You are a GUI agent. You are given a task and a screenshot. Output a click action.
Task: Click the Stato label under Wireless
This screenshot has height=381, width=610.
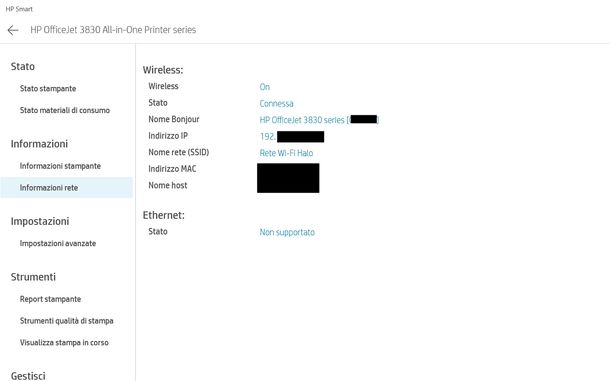point(158,103)
